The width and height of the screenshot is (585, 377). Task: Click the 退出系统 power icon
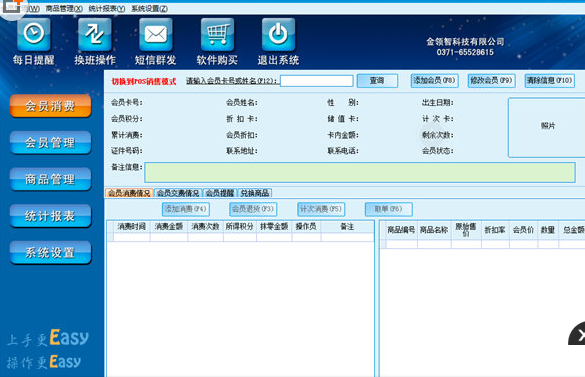pos(278,35)
